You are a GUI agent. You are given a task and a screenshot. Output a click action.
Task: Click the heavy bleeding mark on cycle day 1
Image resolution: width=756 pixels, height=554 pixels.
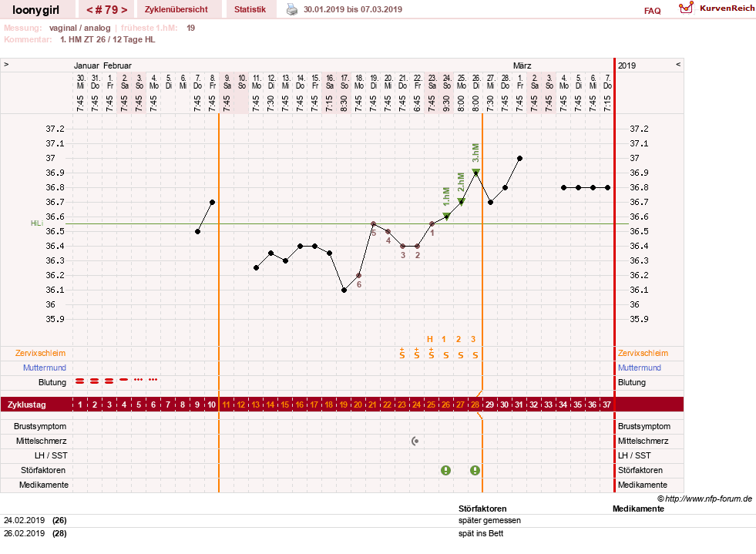pos(80,381)
